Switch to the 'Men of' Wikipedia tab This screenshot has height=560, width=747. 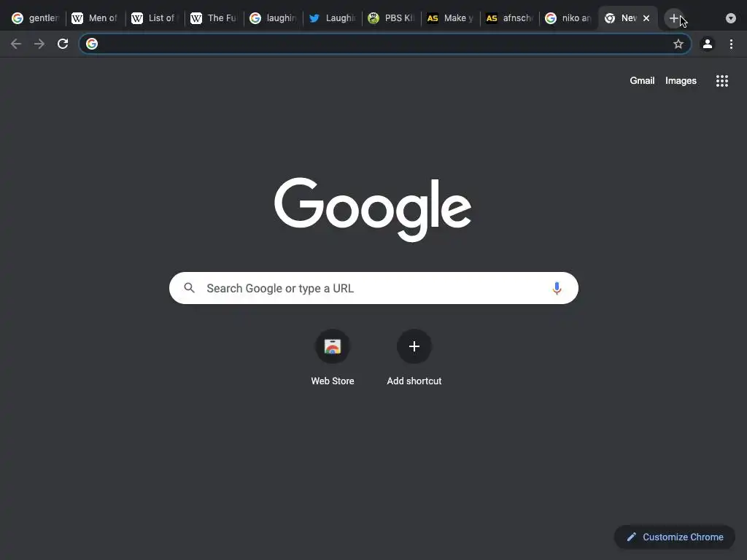tap(94, 18)
